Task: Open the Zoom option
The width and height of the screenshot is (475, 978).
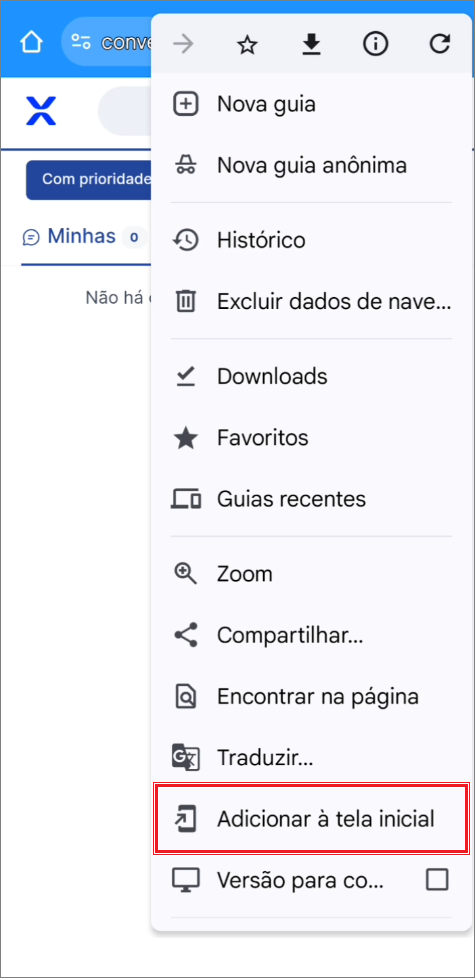Action: (312, 573)
